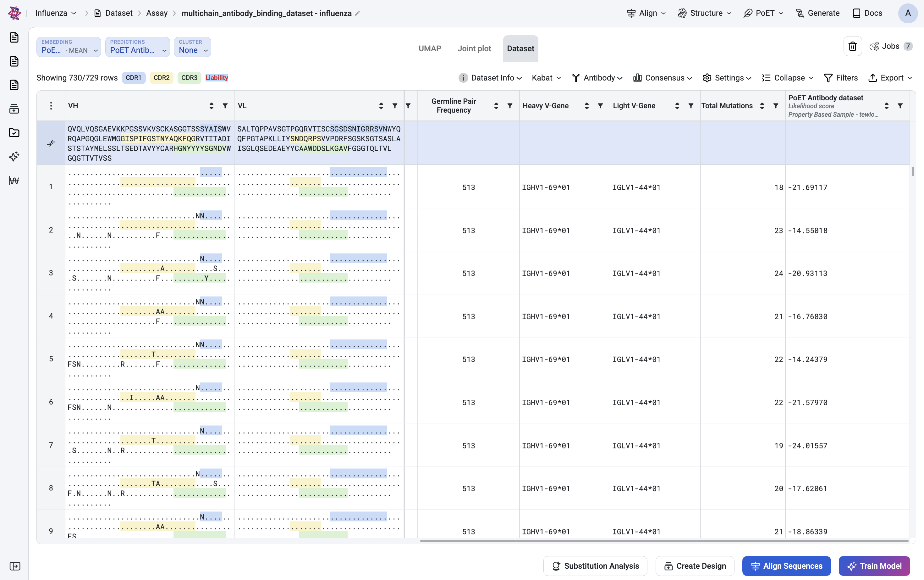This screenshot has height=580, width=924.
Task: Click the OpenProtein logo icon
Action: pos(14,13)
